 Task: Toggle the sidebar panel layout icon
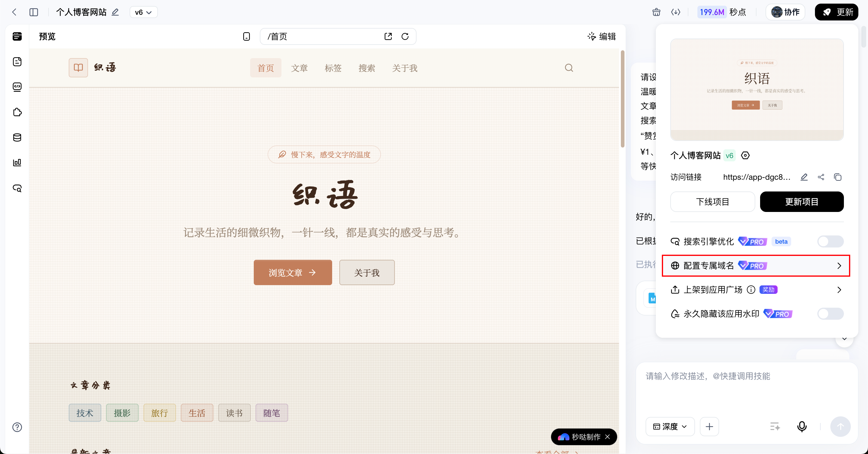(34, 12)
